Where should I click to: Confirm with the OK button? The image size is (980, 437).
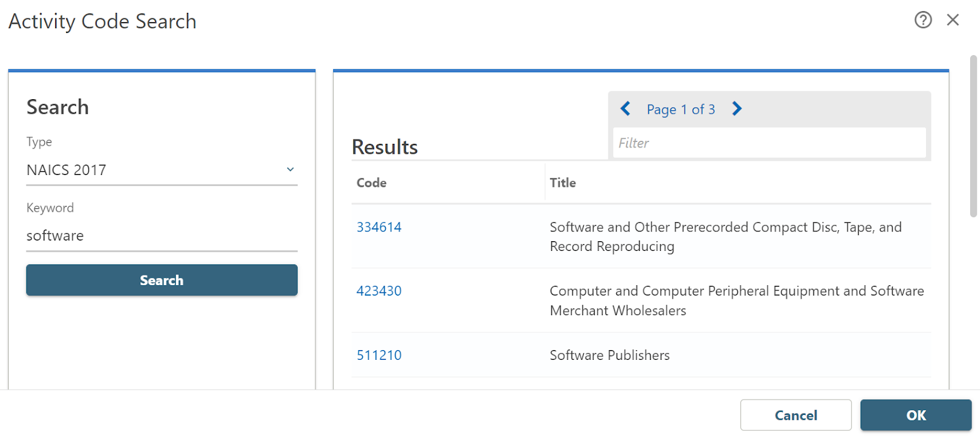(916, 415)
